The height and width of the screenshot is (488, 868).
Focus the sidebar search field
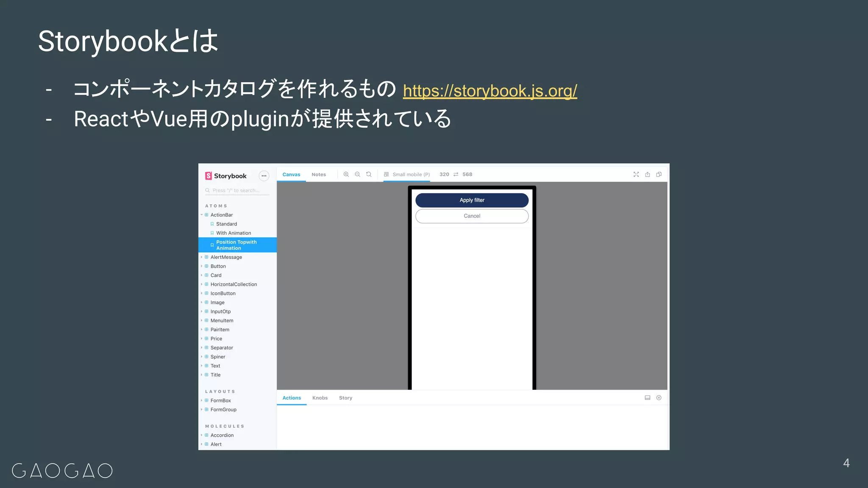[x=237, y=191]
